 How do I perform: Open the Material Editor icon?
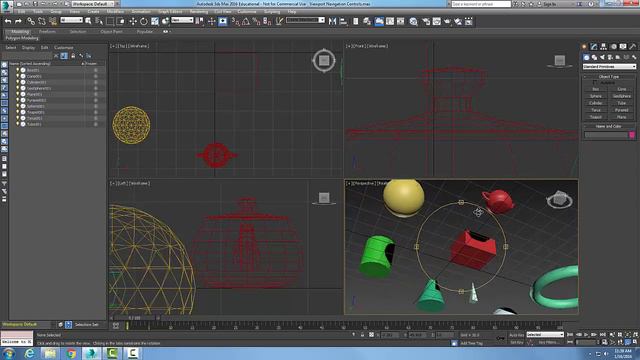413,21
